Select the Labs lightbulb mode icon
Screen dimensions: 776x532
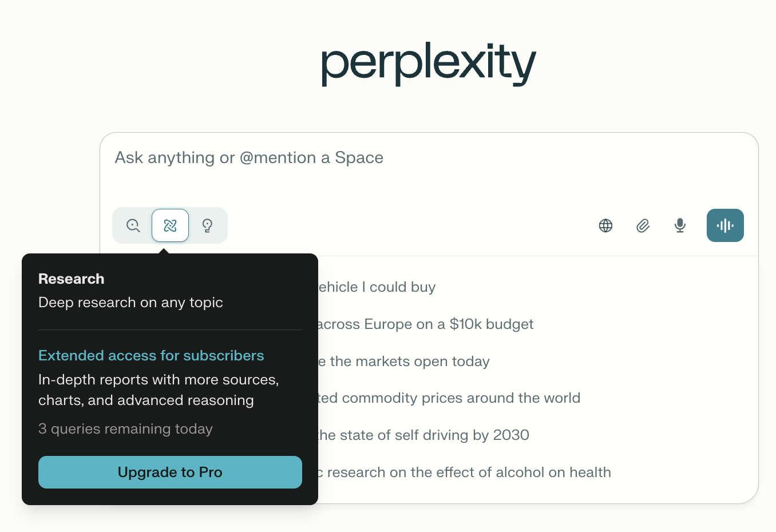(x=208, y=225)
